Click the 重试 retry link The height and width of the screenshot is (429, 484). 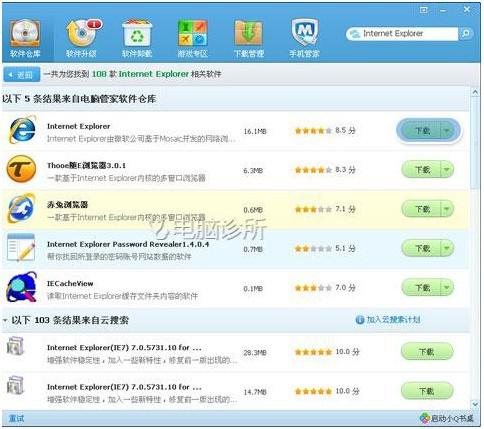(16, 419)
